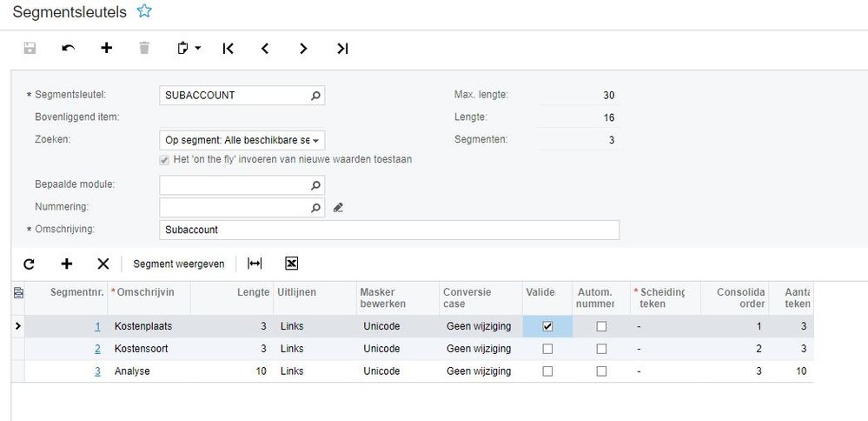This screenshot has width=868, height=421.
Task: Open the clipboard dropdown arrow
Action: click(x=198, y=49)
